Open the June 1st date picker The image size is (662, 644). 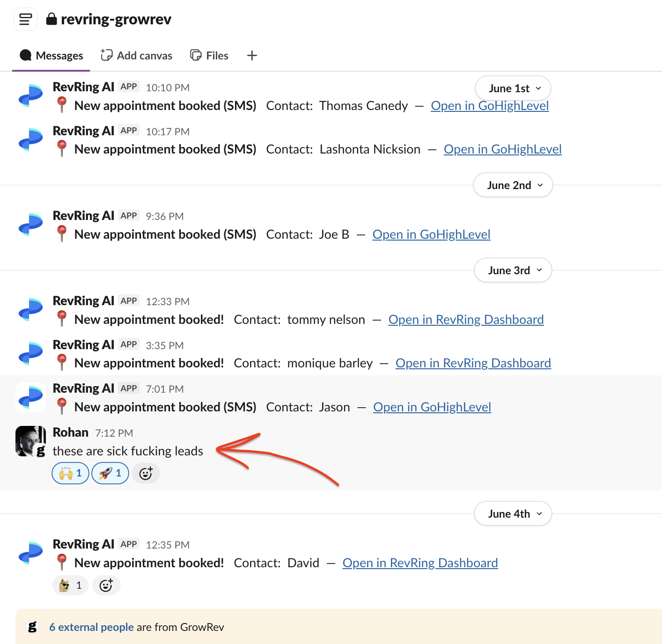pos(513,88)
